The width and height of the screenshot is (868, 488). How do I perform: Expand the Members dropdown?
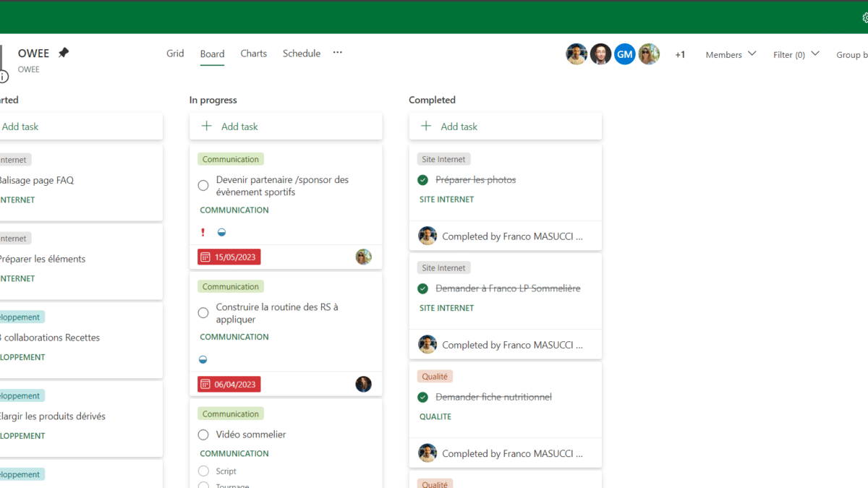tap(731, 54)
